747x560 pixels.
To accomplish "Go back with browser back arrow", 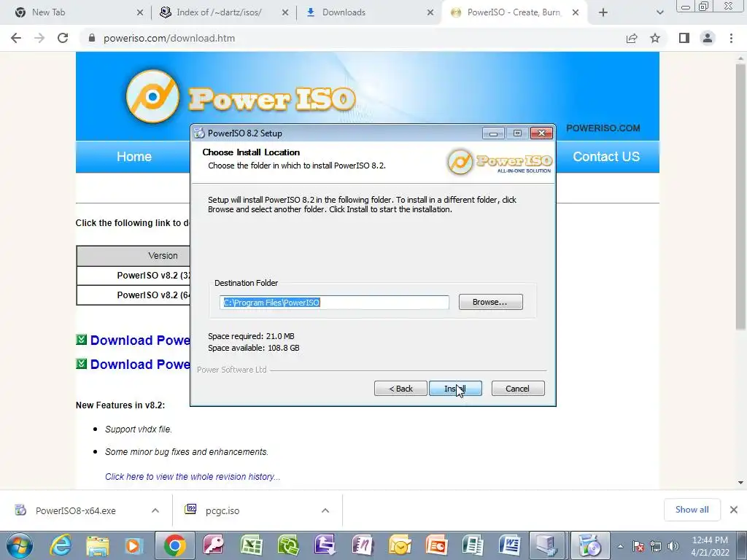I will (x=16, y=38).
